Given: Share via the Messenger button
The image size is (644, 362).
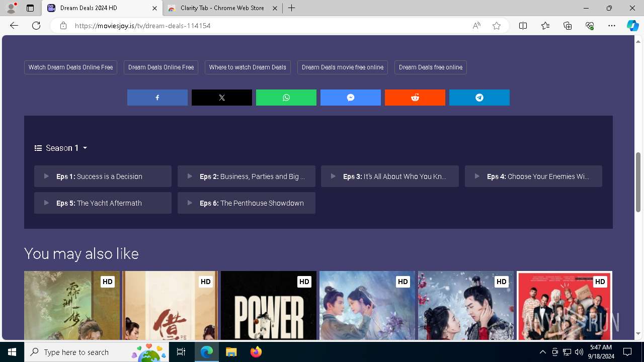Looking at the screenshot, I should (x=351, y=98).
